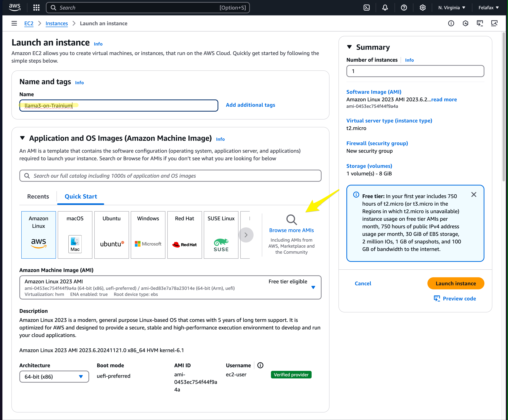
Task: Select the Windows AMI tile
Action: [x=148, y=235]
